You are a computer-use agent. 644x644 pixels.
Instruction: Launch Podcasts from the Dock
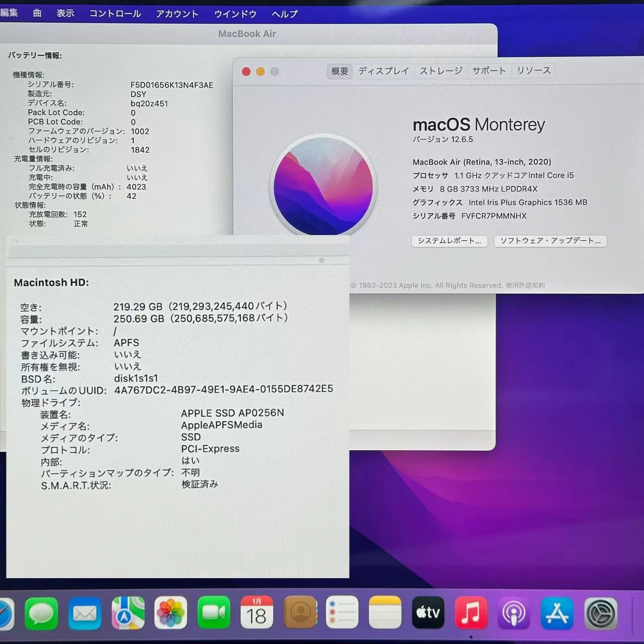513,613
